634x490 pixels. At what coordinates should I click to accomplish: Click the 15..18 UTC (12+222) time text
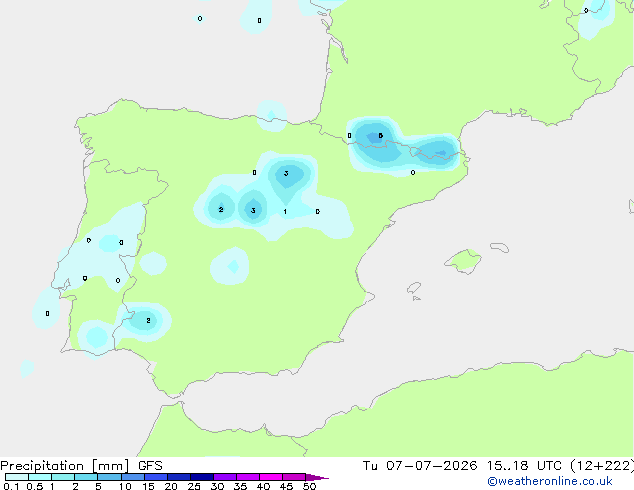pos(560,466)
